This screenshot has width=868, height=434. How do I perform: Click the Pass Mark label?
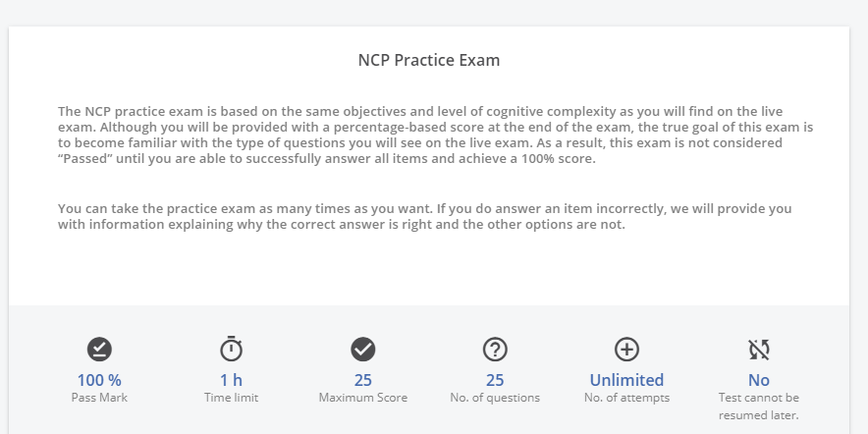pos(99,398)
